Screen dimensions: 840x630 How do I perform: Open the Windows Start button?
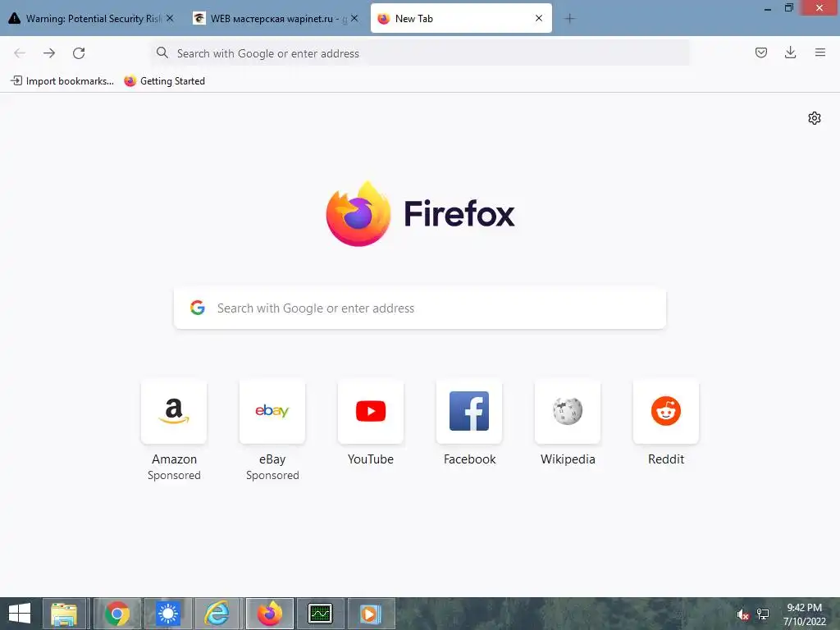[20, 614]
